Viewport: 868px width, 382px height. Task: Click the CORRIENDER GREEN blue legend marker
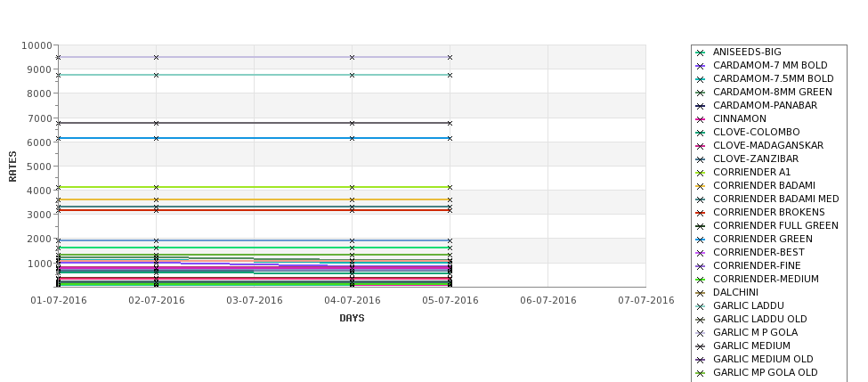point(701,240)
